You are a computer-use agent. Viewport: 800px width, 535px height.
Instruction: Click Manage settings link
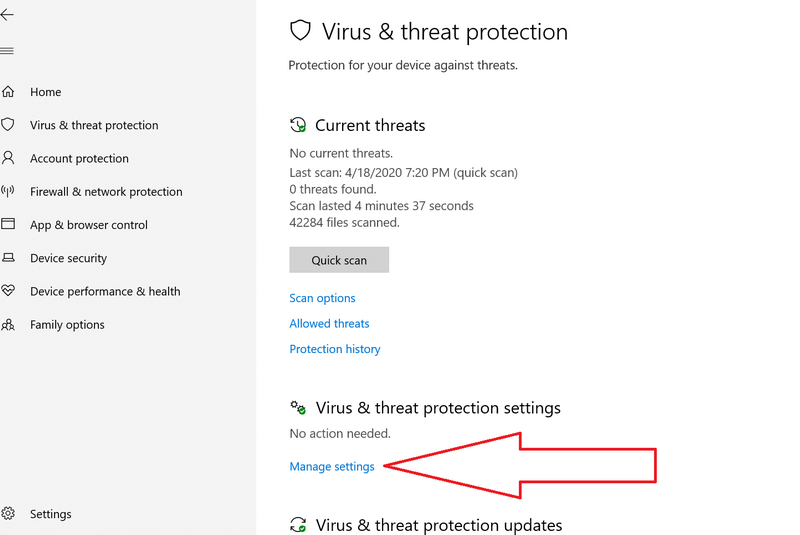pos(332,467)
